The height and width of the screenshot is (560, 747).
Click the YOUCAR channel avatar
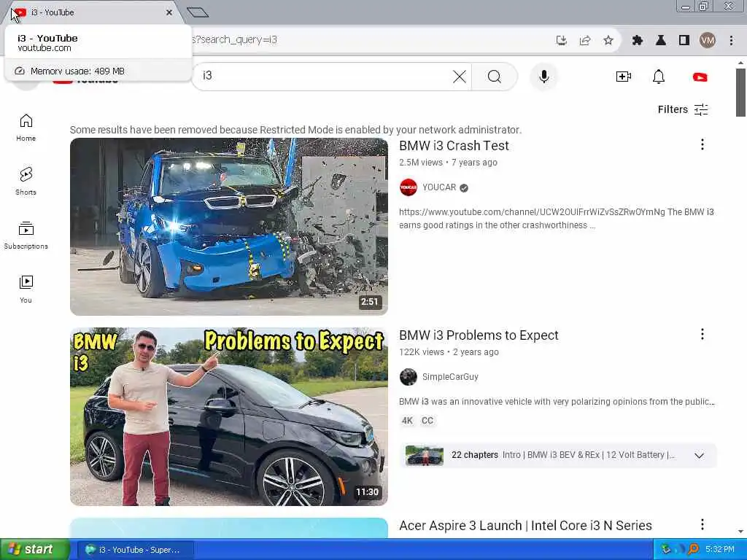coord(409,187)
